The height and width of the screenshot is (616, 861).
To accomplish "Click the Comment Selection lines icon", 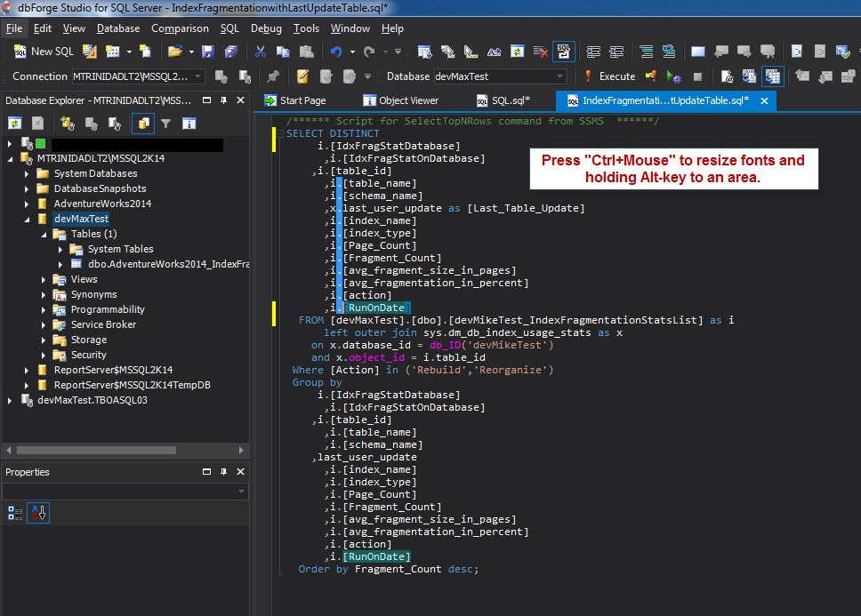I will click(x=647, y=52).
